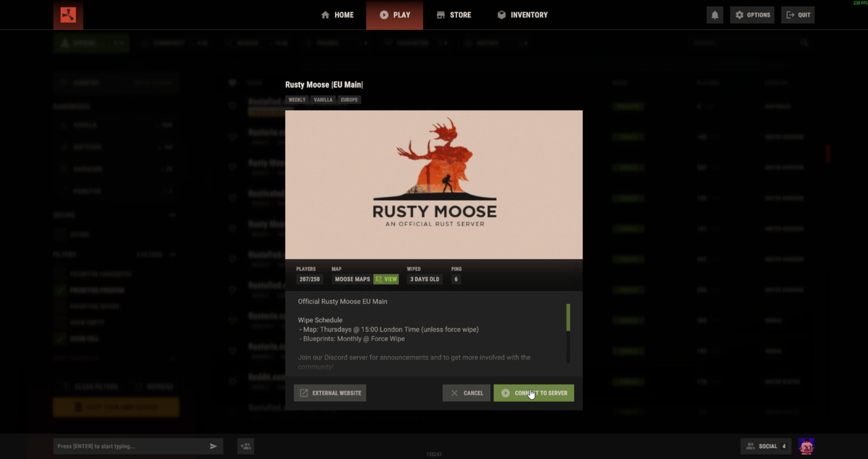
Task: Click the server description scrollbar
Action: (x=568, y=318)
